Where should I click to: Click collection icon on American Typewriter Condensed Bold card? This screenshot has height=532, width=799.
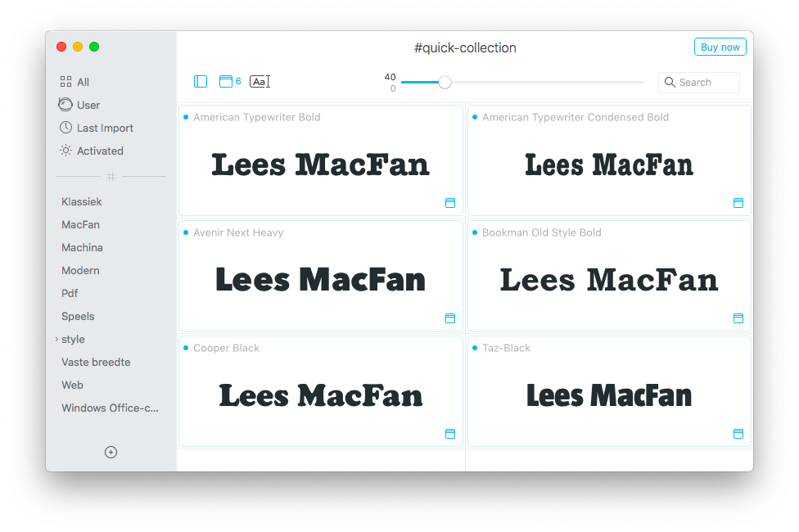[738, 203]
